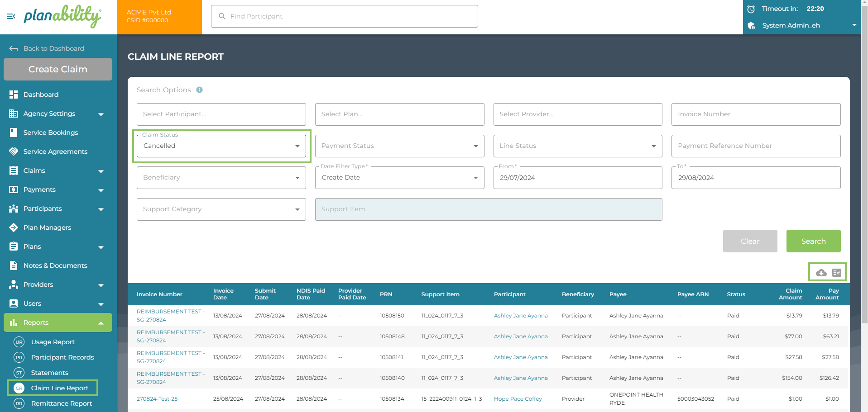Click the Service Agreements handshake icon

click(x=14, y=152)
